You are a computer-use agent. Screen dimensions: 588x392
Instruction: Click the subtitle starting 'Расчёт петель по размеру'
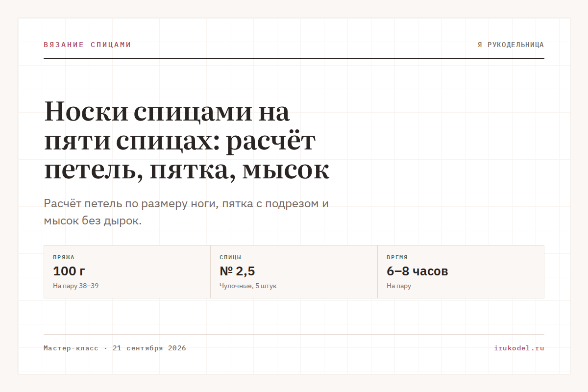(186, 212)
